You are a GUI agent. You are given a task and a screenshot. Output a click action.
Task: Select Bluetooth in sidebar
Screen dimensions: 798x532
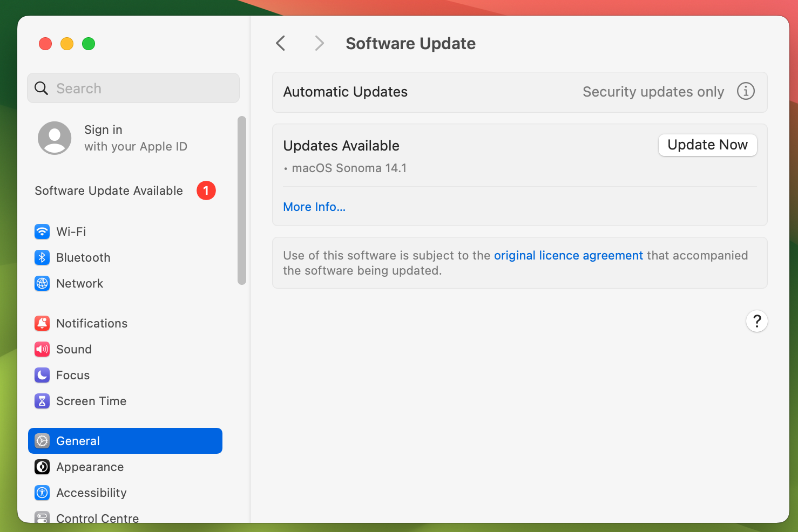[x=125, y=257]
